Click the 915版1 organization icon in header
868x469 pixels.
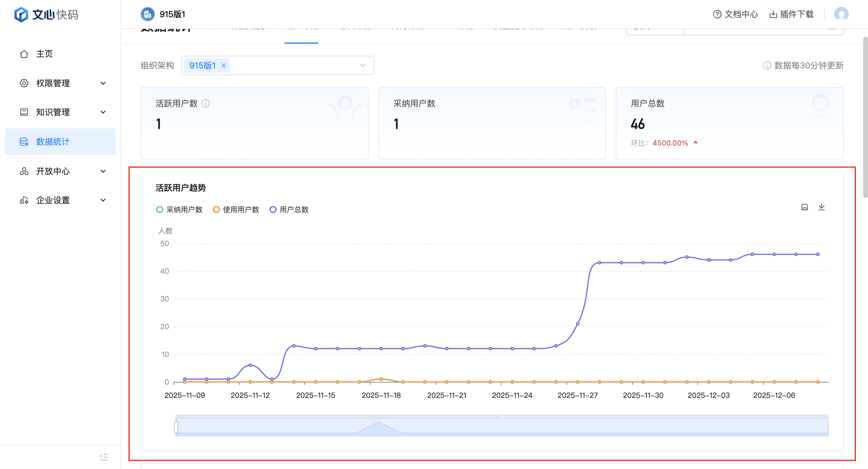pyautogui.click(x=147, y=14)
